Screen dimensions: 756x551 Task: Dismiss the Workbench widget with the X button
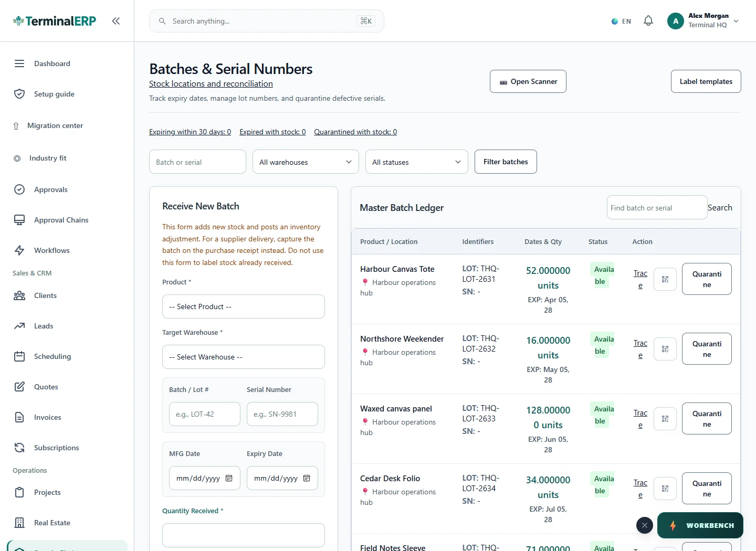pos(645,525)
